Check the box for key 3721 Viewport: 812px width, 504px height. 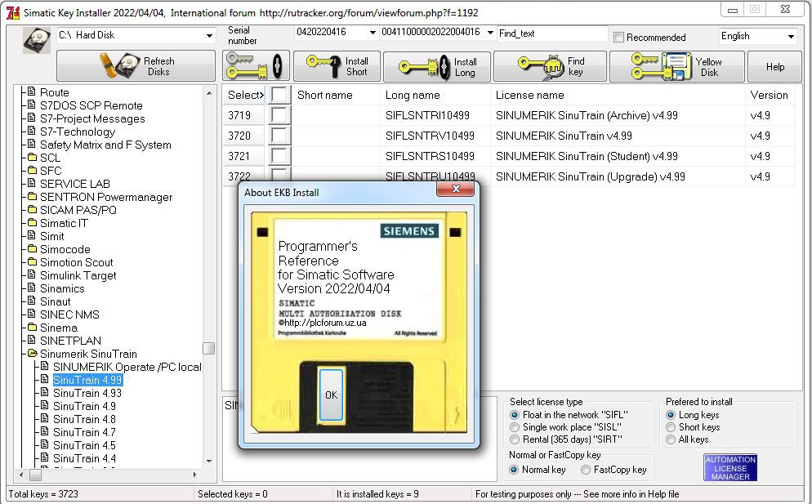(279, 156)
